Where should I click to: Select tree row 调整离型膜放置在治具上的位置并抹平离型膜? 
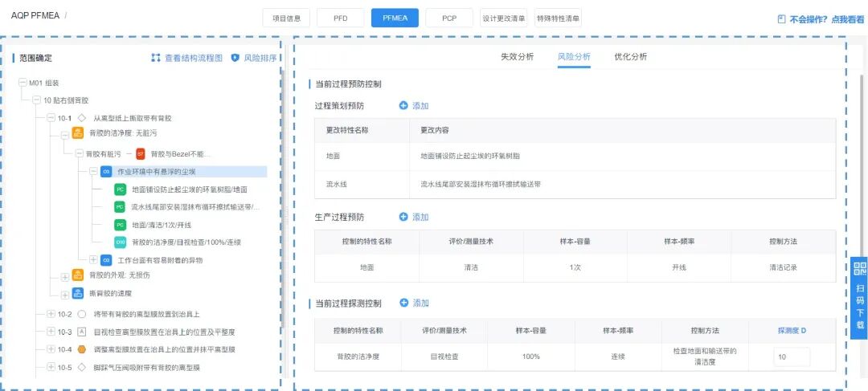click(x=165, y=349)
